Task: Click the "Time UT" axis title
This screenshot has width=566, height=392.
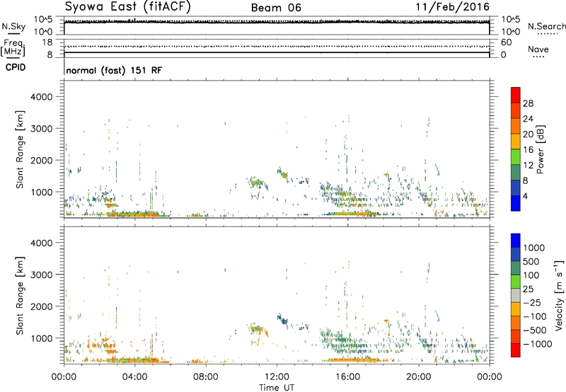Action: tap(277, 388)
